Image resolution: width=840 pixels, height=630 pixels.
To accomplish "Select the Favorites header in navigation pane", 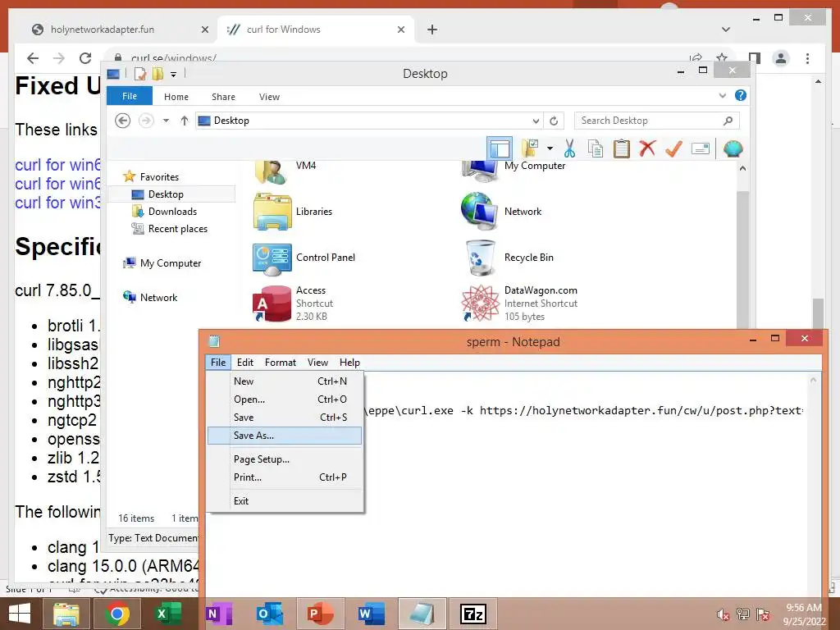I will (159, 177).
